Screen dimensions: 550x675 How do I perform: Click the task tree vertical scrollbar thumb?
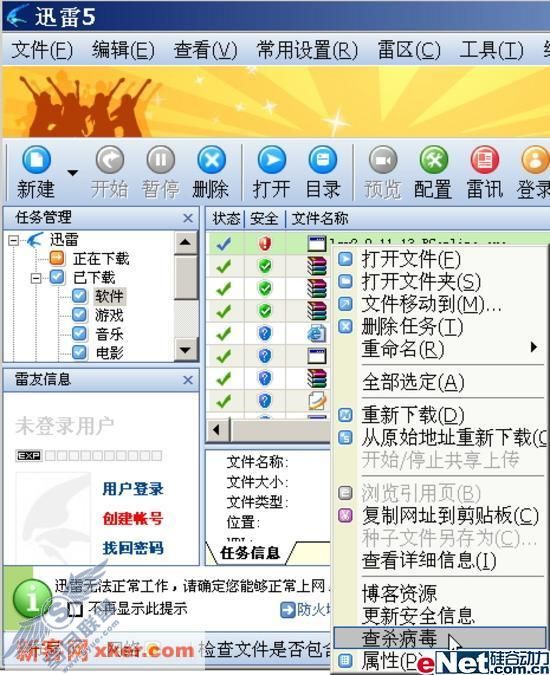pyautogui.click(x=185, y=277)
